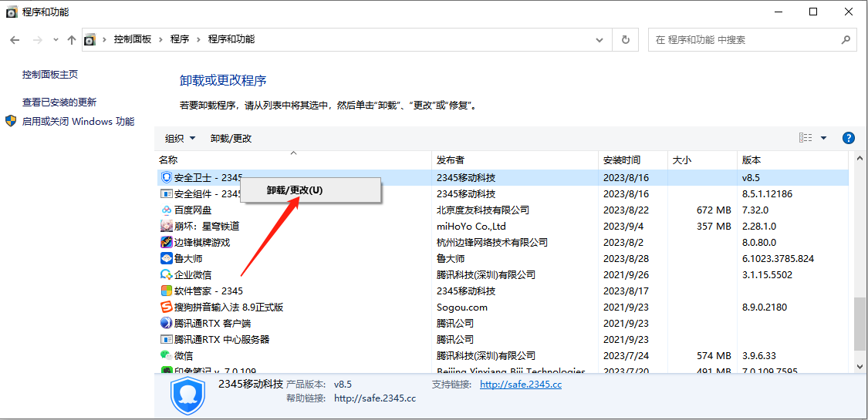Click publisher 北京度友科技有限公司
868x420 pixels.
[x=483, y=210]
